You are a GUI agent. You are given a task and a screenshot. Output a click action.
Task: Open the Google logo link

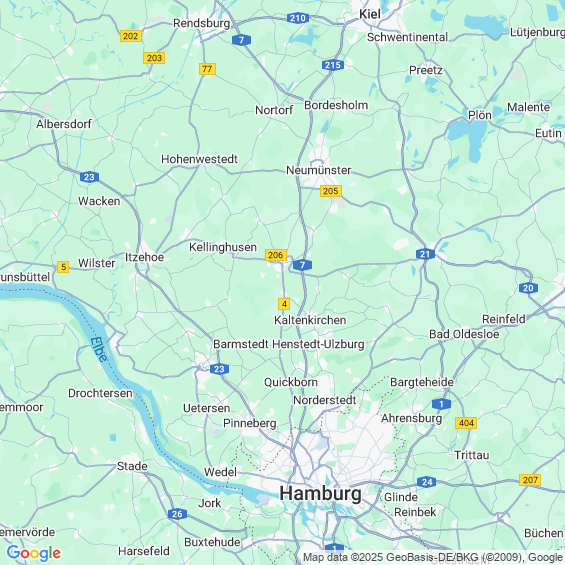click(34, 553)
